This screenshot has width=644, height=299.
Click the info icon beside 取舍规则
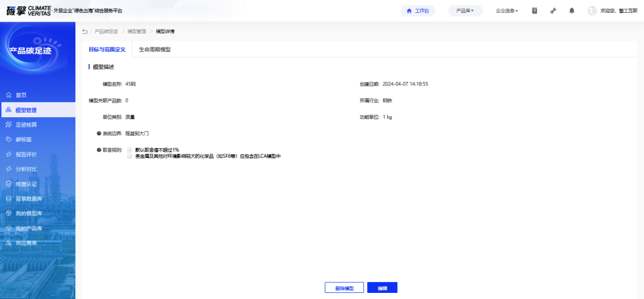[99, 150]
